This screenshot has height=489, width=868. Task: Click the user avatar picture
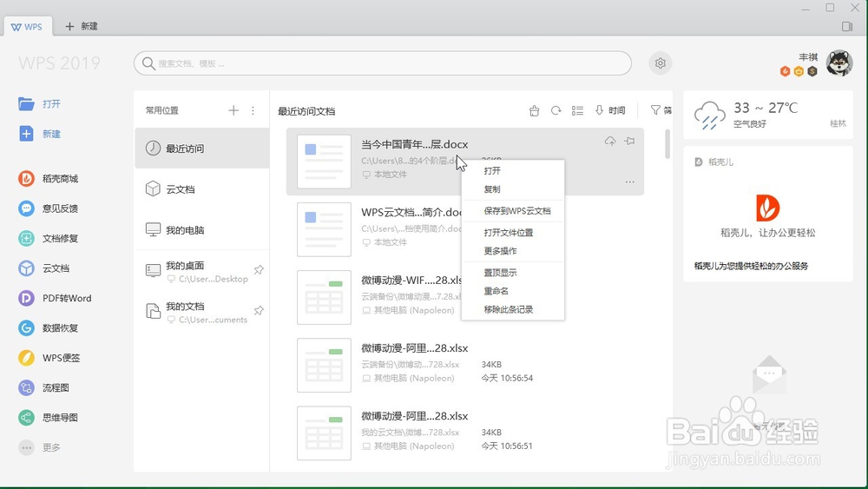pos(839,63)
